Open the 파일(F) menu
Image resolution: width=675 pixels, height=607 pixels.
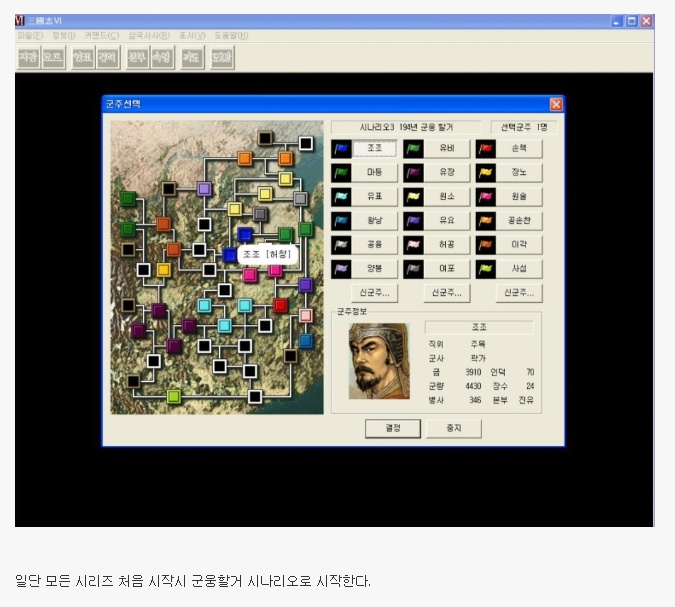point(30,35)
